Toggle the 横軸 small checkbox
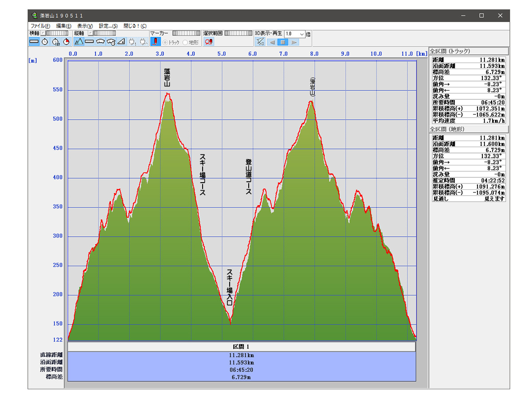Screen dimensions: 532x399 click(43, 33)
